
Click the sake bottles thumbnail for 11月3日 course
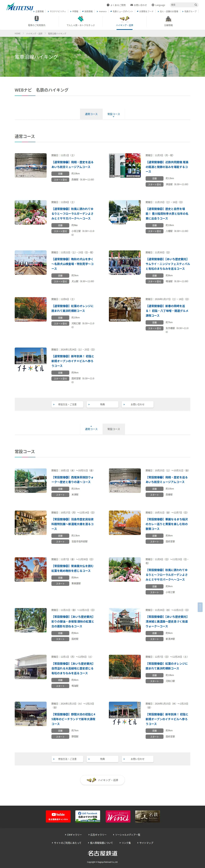[125, 165]
